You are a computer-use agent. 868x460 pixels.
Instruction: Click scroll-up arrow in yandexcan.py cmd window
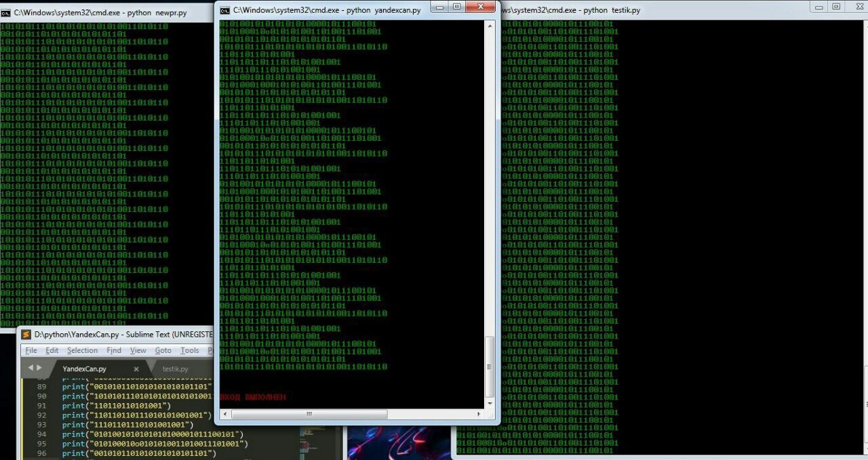click(490, 26)
